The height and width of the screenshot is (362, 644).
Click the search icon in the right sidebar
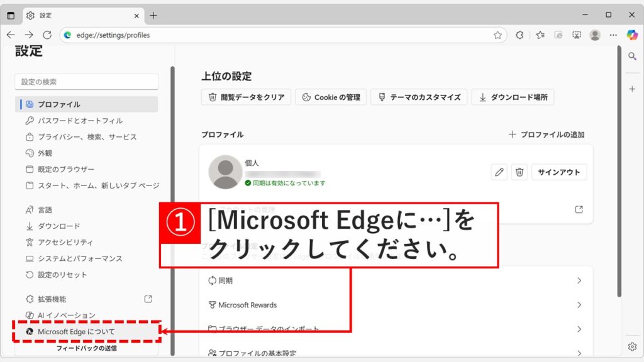pyautogui.click(x=631, y=55)
